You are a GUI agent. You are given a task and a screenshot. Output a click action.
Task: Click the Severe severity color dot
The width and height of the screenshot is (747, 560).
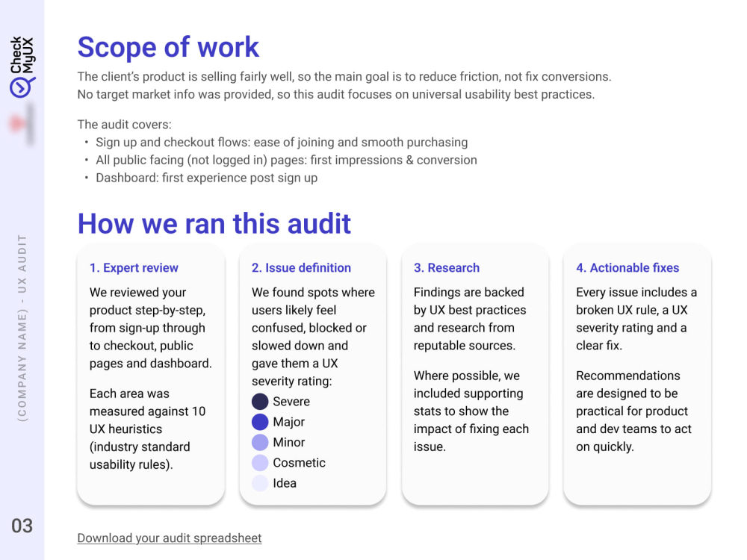(x=260, y=402)
